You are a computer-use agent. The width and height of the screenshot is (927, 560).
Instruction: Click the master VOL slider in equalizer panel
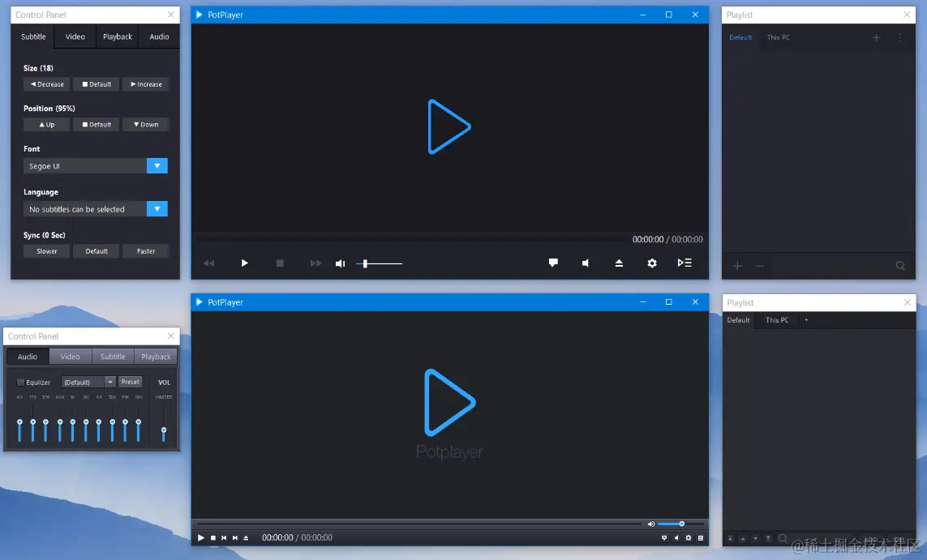coord(164,422)
